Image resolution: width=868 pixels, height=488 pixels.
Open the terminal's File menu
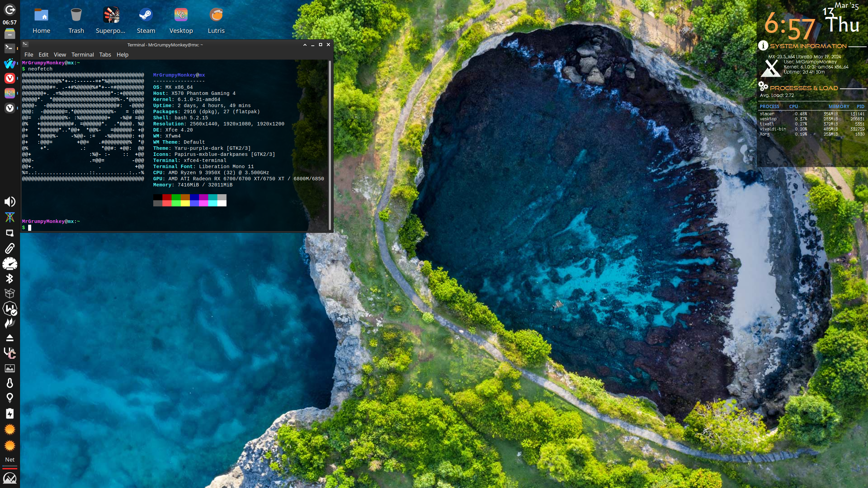tap(29, 55)
